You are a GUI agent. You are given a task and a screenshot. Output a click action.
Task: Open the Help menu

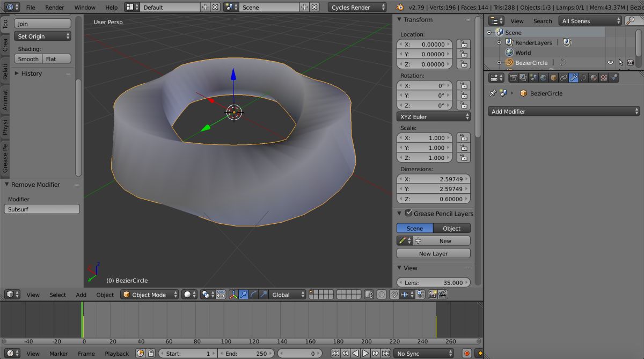[111, 8]
